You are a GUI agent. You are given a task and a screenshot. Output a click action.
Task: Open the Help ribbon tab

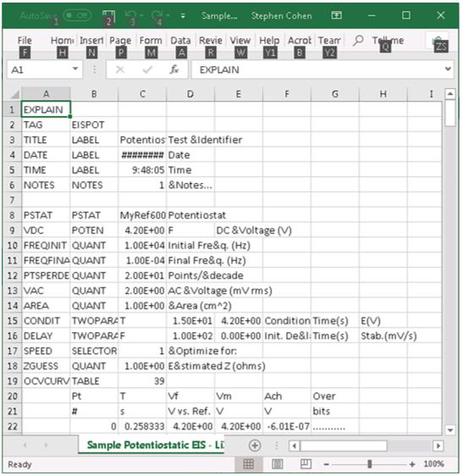[269, 41]
